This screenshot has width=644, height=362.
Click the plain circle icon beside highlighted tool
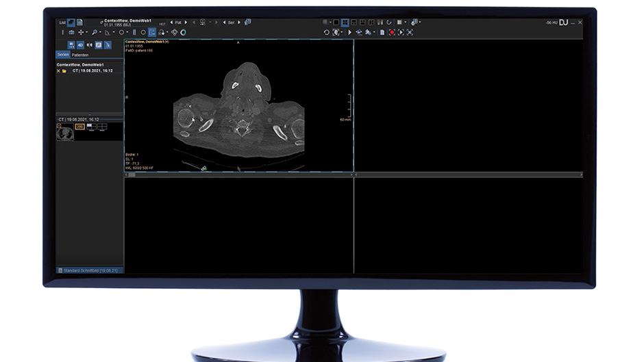tap(143, 32)
